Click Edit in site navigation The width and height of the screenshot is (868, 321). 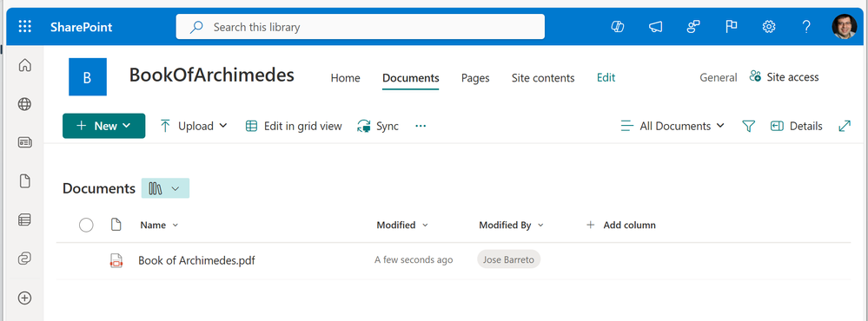pos(606,78)
